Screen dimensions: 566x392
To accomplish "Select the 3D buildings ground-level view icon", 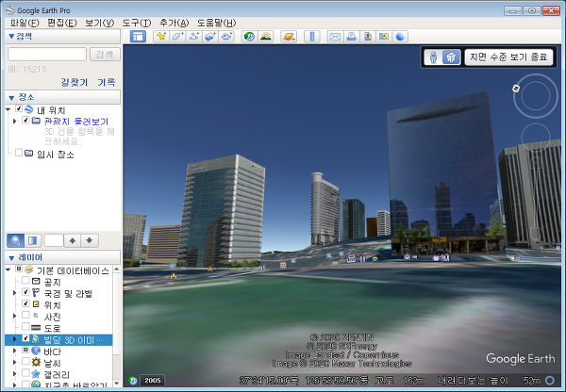I will 451,57.
